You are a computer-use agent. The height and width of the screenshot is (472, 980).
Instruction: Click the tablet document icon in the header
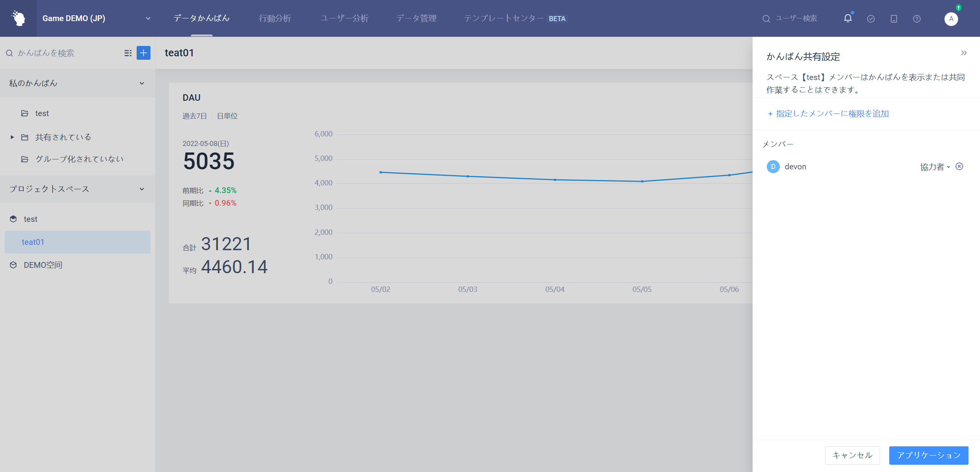(x=894, y=19)
